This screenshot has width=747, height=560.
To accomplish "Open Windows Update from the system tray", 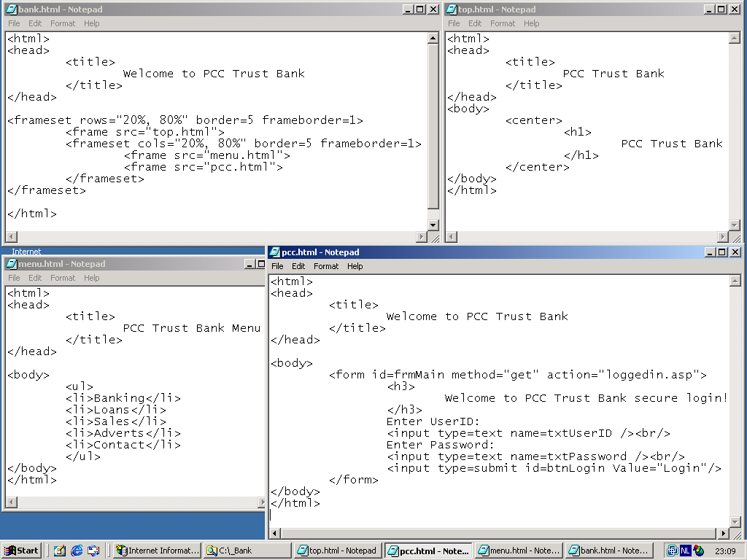I will (698, 550).
